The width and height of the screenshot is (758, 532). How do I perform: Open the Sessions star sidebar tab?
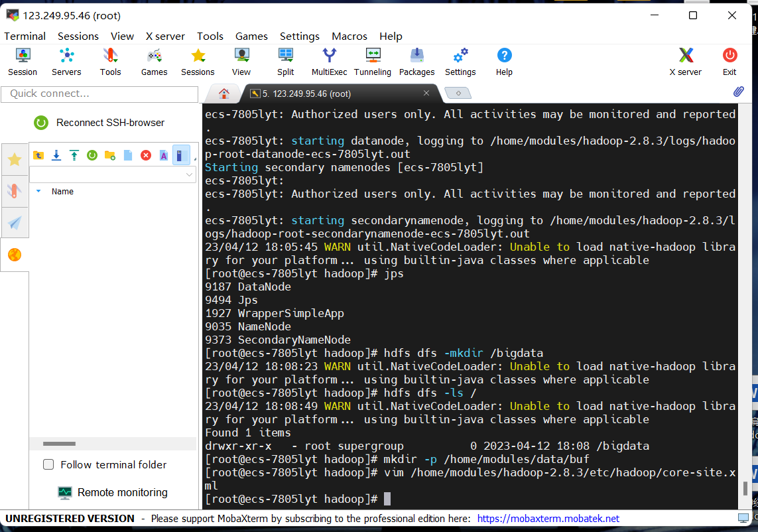point(15,159)
